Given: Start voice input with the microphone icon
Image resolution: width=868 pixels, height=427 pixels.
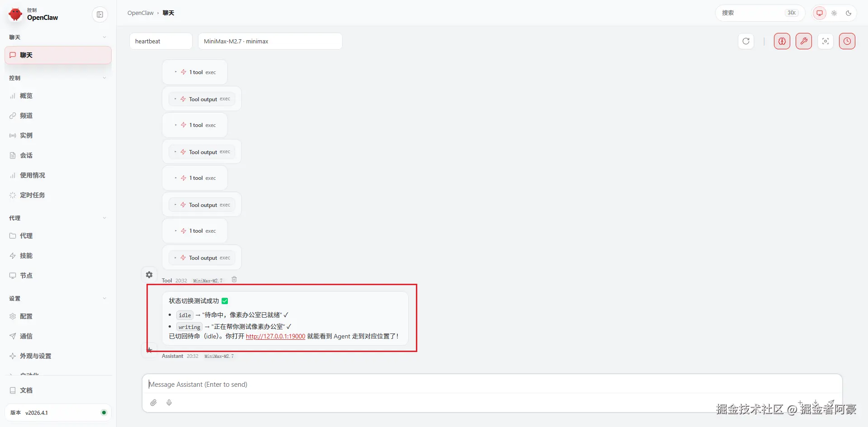Looking at the screenshot, I should [169, 403].
